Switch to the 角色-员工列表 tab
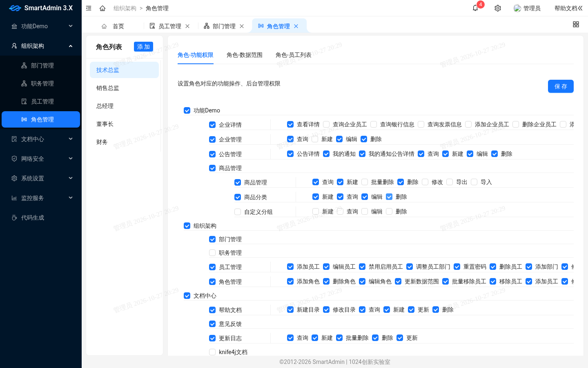588x368 pixels. click(x=293, y=55)
